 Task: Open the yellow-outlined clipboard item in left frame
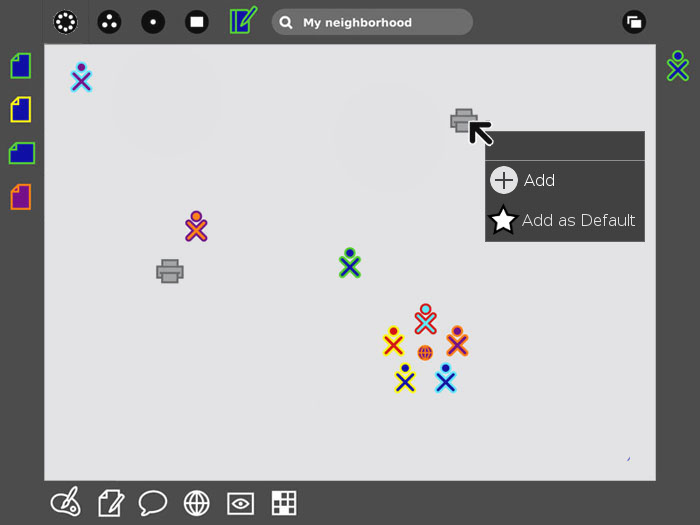pyautogui.click(x=21, y=109)
